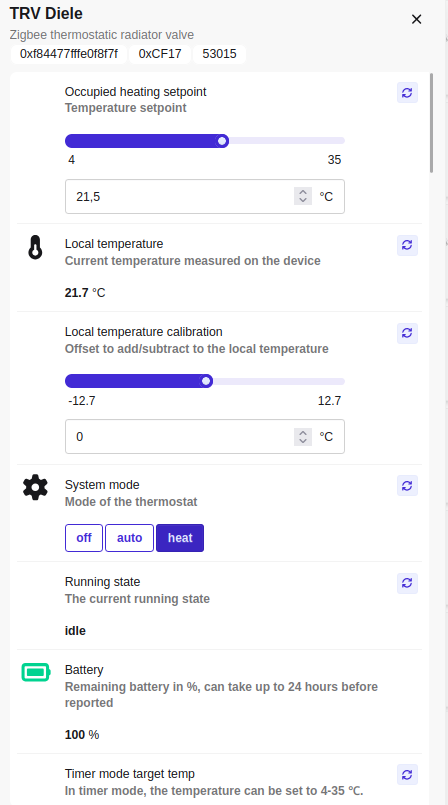Refresh the Timer mode target temp
448x805 pixels.
[x=407, y=775]
